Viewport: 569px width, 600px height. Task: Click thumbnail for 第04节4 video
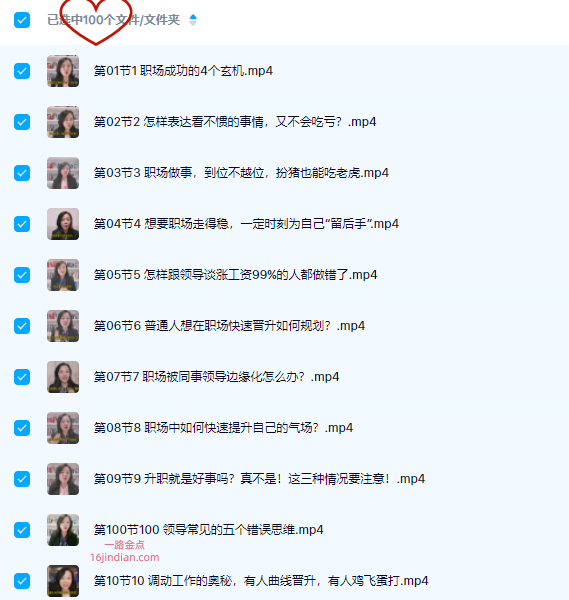[63, 224]
